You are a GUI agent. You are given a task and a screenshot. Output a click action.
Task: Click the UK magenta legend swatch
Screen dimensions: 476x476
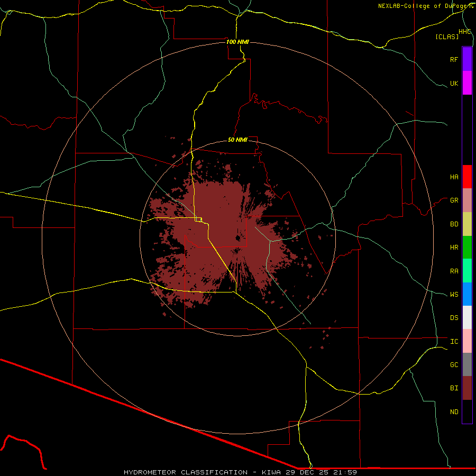467,83
